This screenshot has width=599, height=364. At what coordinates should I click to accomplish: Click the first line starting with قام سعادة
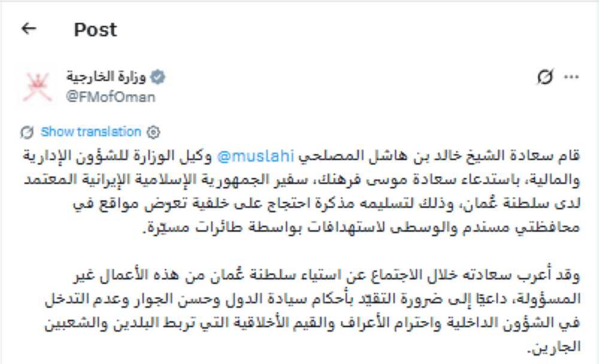click(301, 156)
